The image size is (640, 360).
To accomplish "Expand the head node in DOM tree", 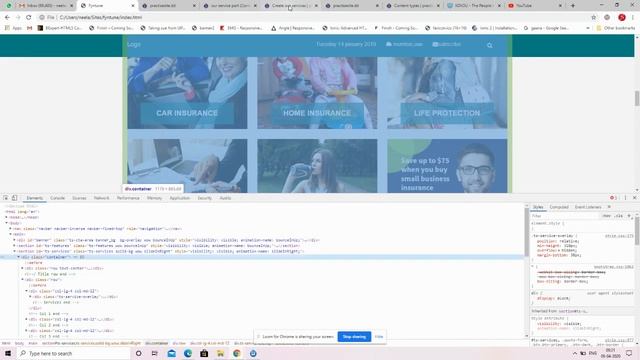I will (x=7, y=218).
